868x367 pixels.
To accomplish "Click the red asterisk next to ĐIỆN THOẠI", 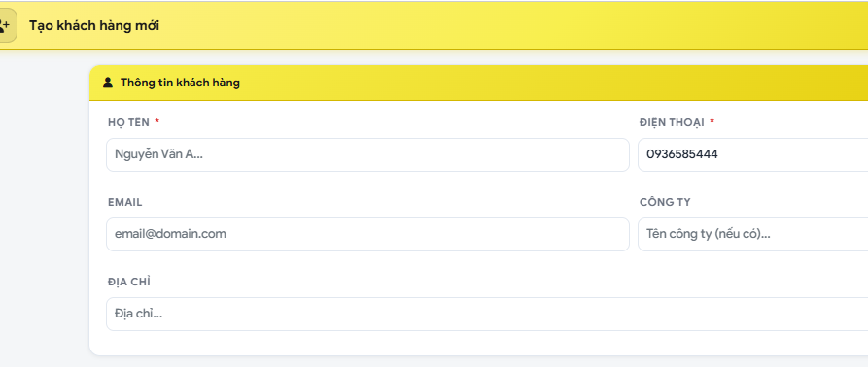I will (712, 121).
